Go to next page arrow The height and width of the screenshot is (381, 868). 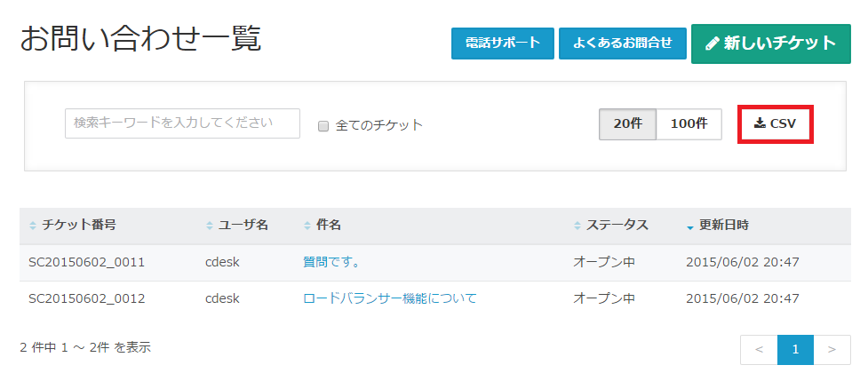832,350
